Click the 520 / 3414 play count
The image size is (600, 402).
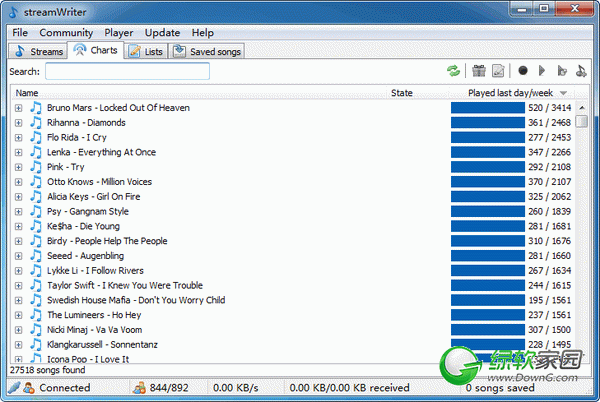[x=549, y=108]
